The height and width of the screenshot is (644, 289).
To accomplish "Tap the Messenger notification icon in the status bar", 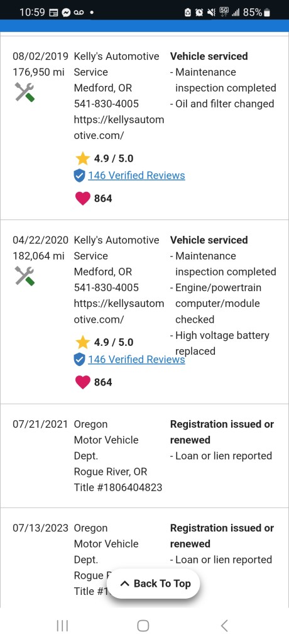I will click(x=66, y=13).
